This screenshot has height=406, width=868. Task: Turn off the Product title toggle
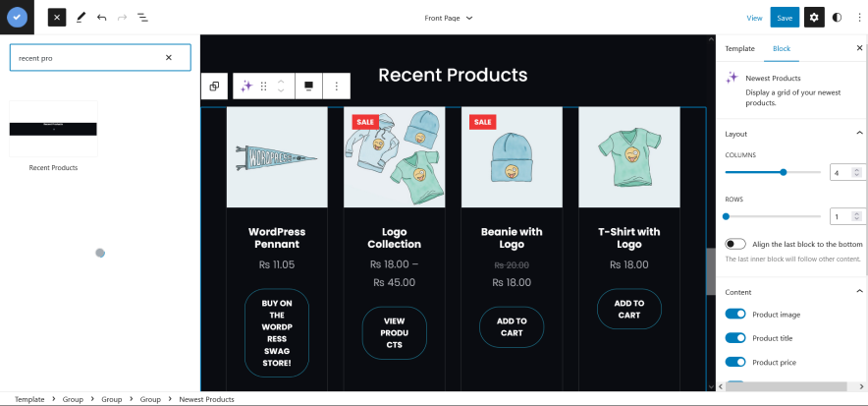[x=735, y=338]
